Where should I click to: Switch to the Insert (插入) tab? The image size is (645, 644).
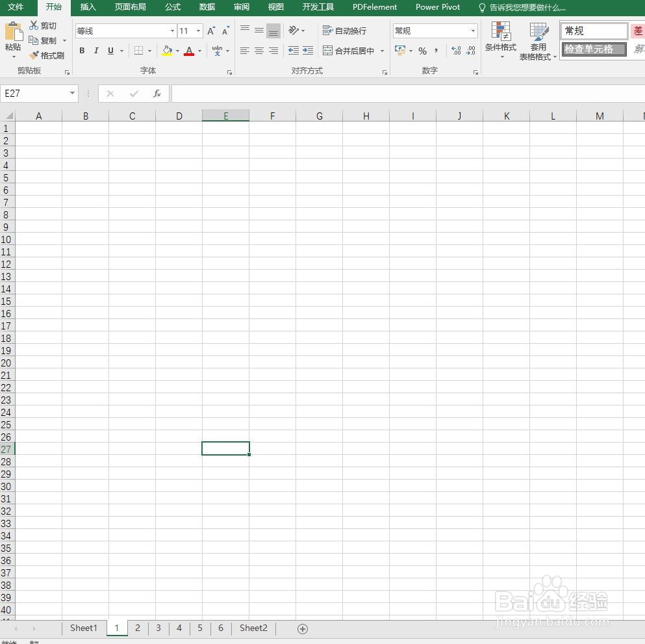88,7
